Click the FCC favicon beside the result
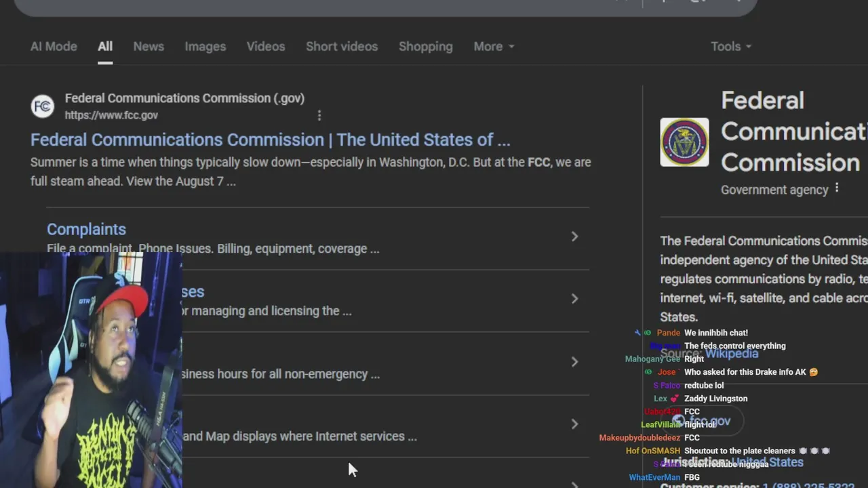 43,106
